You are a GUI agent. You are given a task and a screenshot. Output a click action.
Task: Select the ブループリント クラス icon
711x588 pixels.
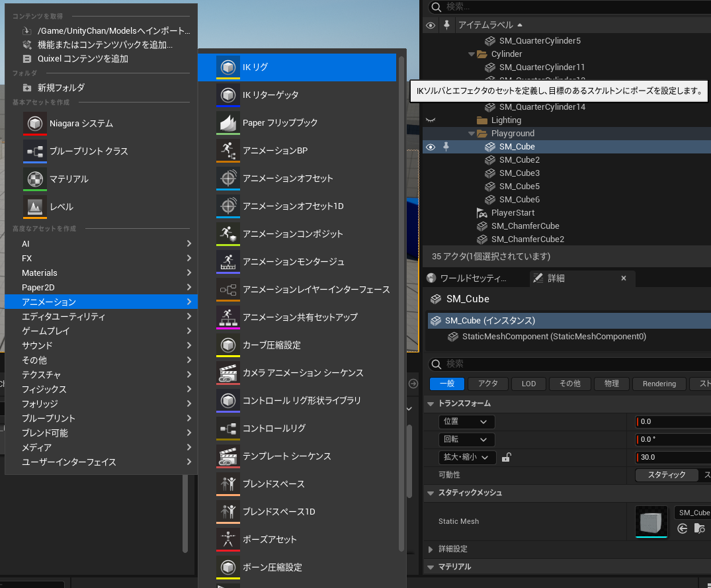click(35, 151)
